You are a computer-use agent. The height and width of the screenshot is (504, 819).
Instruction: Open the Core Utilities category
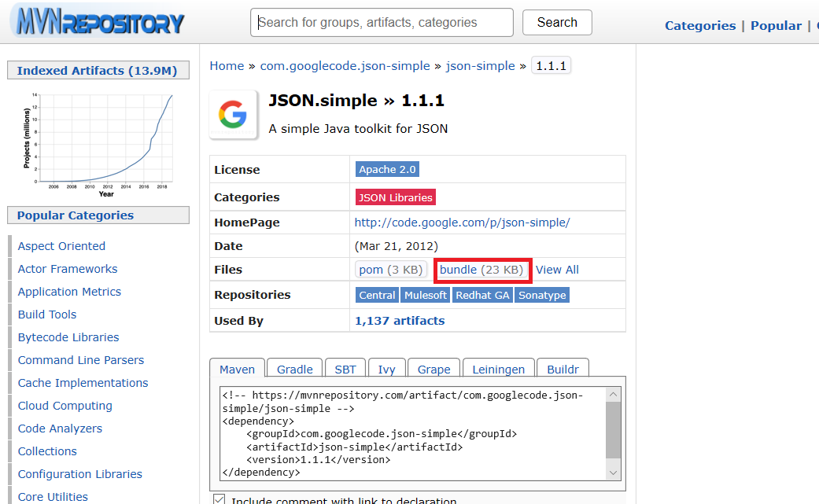pos(53,497)
